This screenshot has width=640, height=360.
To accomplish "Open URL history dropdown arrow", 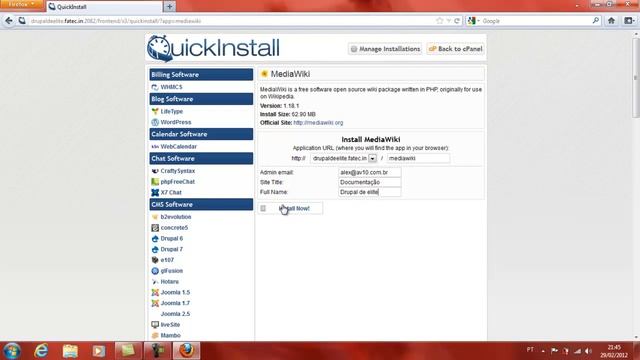I will coord(449,21).
